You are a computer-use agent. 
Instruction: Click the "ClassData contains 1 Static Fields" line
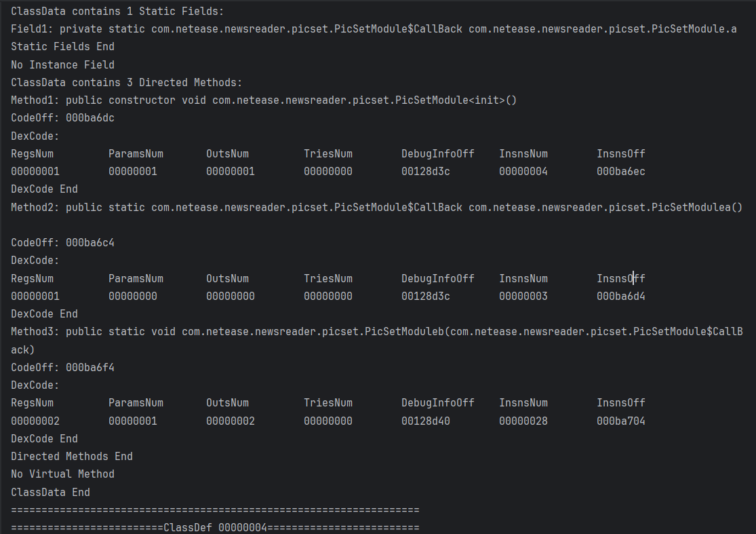tap(117, 12)
